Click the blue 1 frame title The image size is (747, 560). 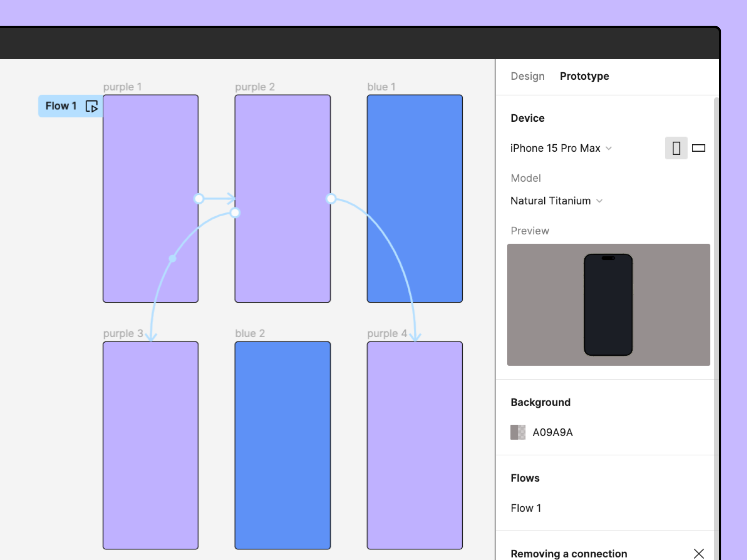[x=381, y=87]
